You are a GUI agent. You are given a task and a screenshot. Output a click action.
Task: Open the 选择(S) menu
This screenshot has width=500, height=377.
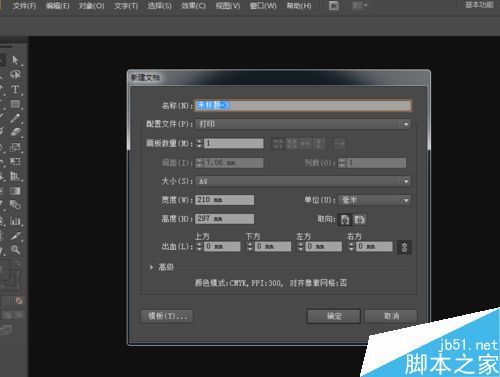point(160,6)
